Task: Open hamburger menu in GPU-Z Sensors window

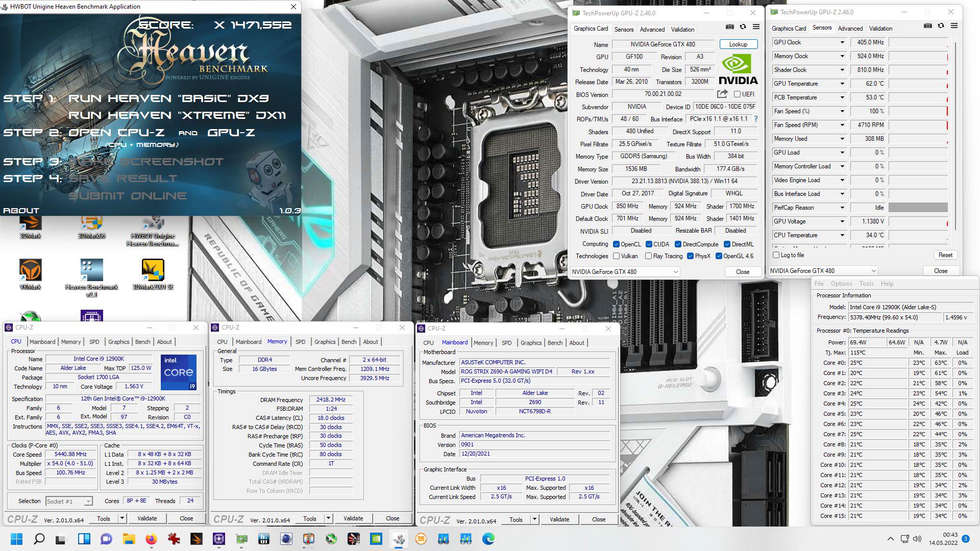Action: tap(954, 26)
